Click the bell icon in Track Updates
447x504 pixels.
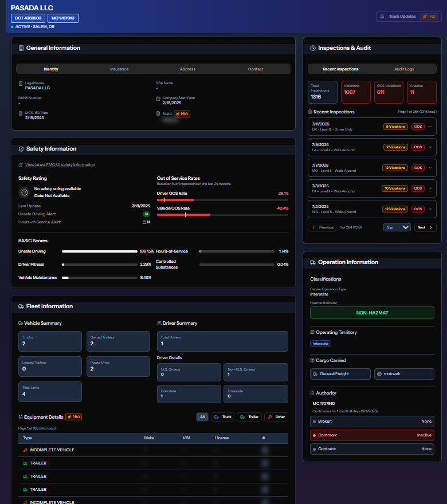(382, 17)
